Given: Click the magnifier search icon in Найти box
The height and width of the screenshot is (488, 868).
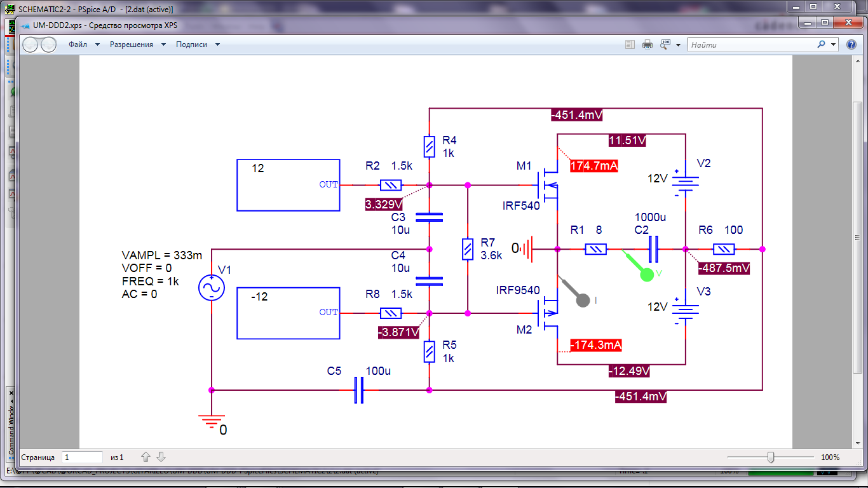Looking at the screenshot, I should pos(821,45).
